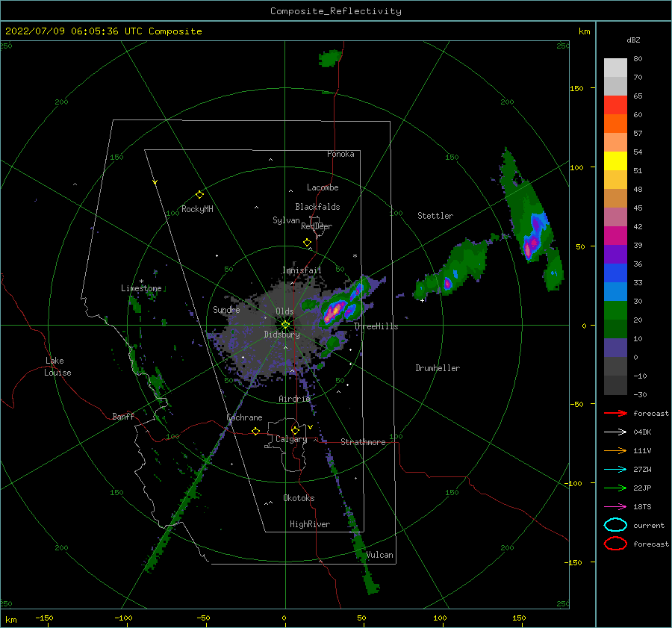This screenshot has width=672, height=628.
Task: Select the dark green 10-20 dBZ swatch
Action: (615, 329)
